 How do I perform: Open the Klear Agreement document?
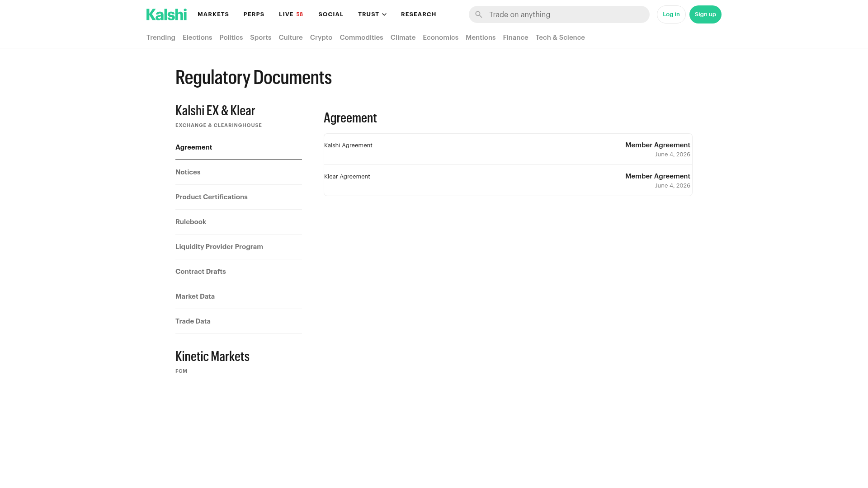pos(508,180)
